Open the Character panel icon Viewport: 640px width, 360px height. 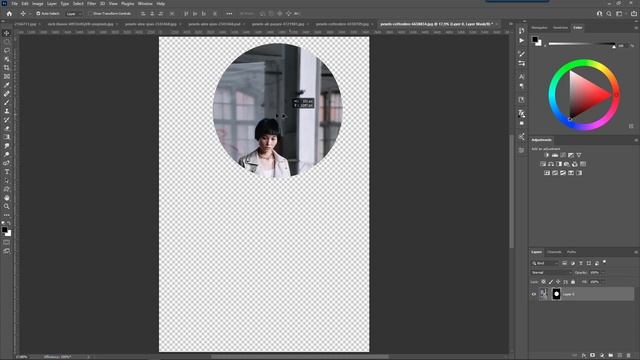tap(522, 76)
